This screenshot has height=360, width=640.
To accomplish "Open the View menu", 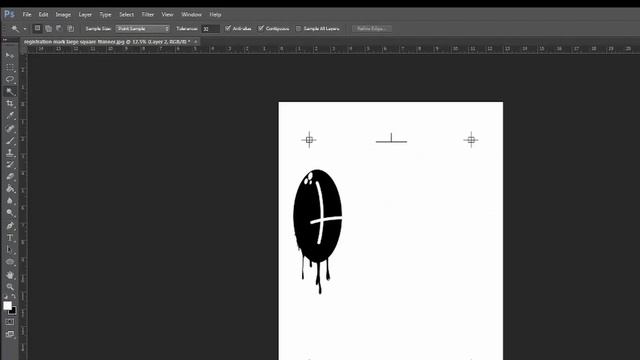I will click(167, 14).
